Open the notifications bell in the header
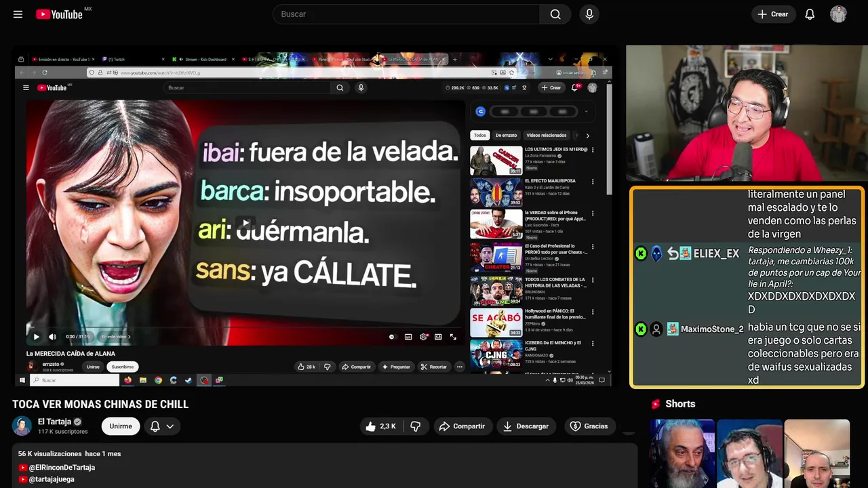 click(810, 14)
